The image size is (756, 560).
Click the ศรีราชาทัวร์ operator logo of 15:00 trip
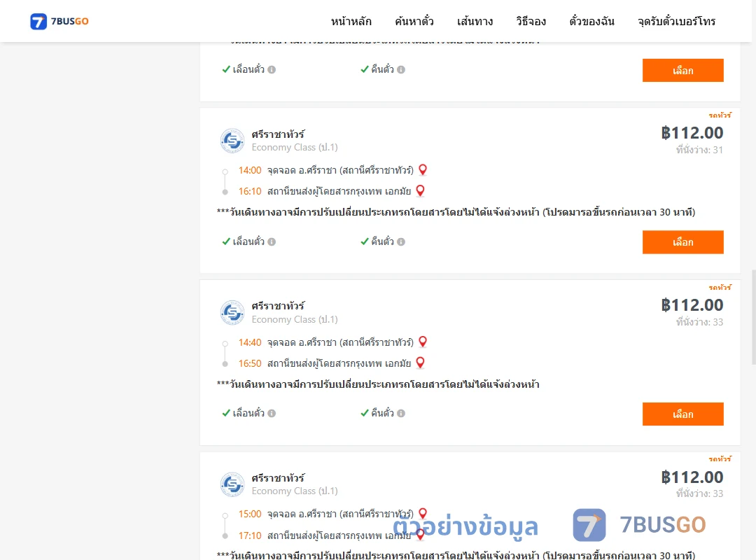pos(232,484)
